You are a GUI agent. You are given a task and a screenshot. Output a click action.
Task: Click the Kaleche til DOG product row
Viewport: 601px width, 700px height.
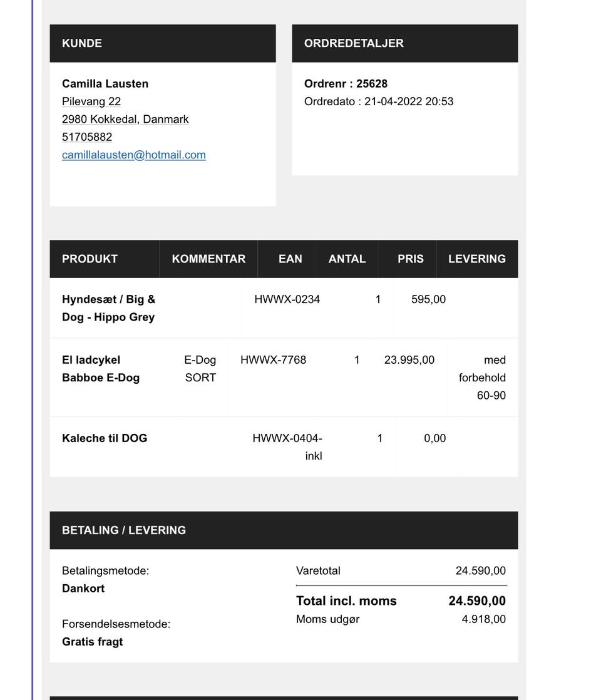pyautogui.click(x=105, y=438)
